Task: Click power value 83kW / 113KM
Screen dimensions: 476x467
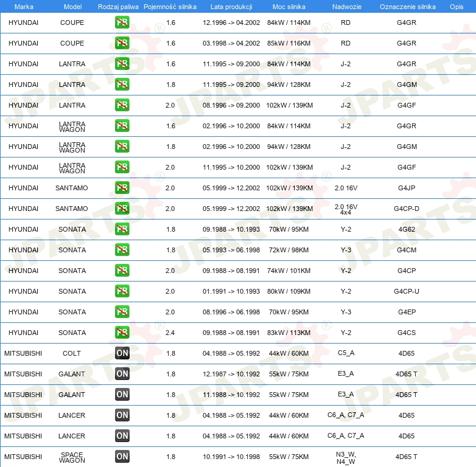Action: (x=289, y=333)
